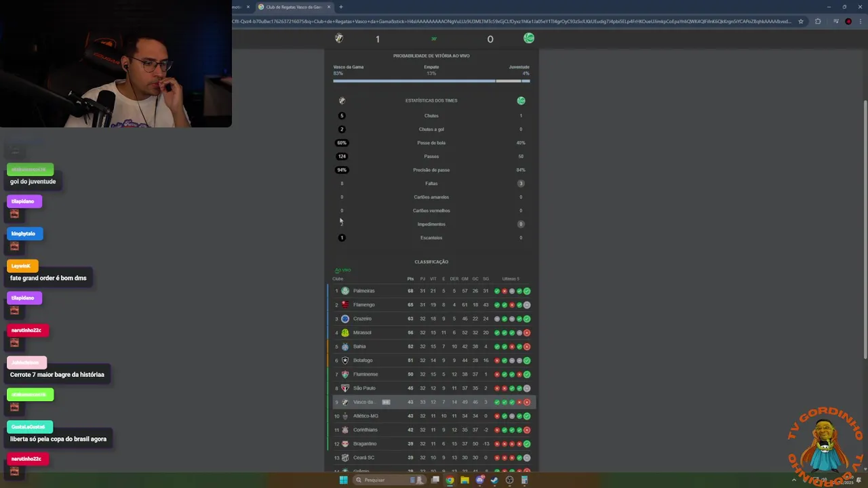Open the red browser profile avatar
This screenshot has width=868, height=488.
tap(848, 21)
